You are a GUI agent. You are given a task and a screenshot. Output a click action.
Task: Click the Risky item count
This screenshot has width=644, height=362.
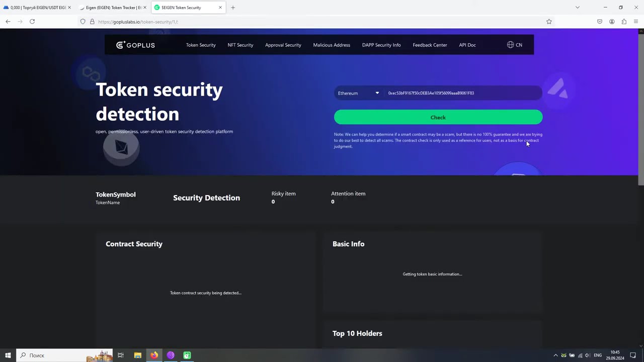click(273, 202)
